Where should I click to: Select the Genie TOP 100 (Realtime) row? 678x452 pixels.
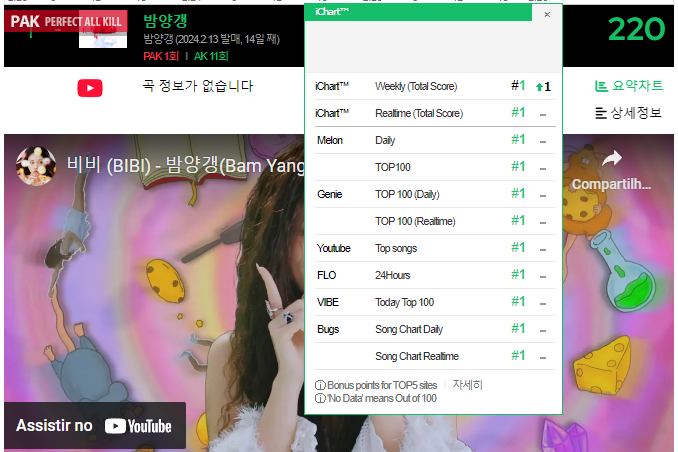(435, 221)
